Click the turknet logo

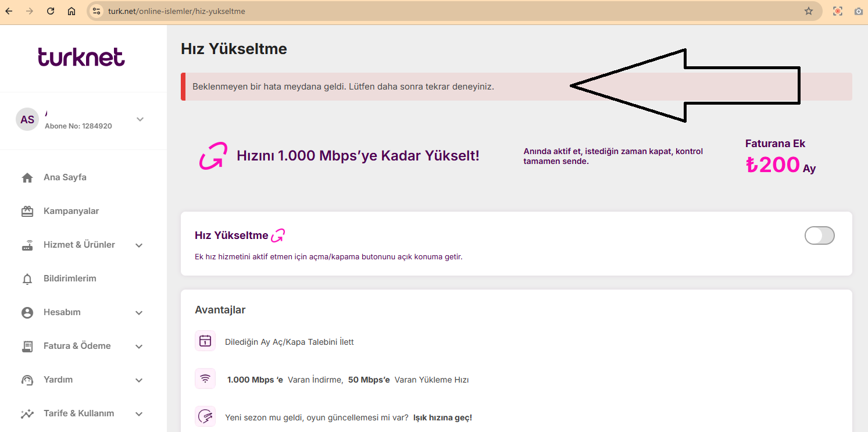pos(81,57)
